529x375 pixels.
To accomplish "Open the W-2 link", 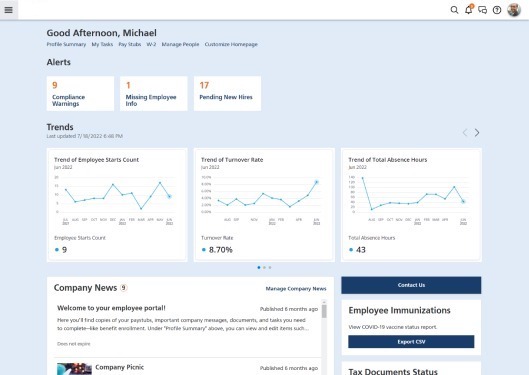I will pyautogui.click(x=151, y=44).
